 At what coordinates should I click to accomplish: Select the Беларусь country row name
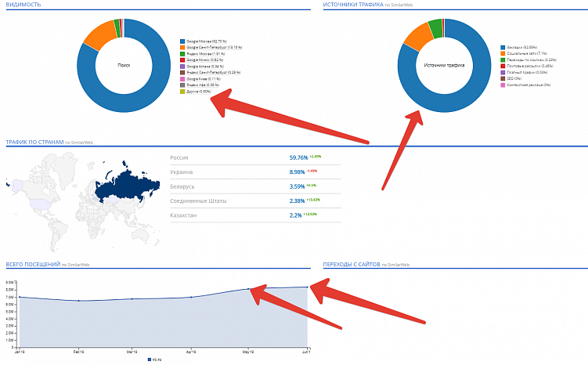pos(182,186)
